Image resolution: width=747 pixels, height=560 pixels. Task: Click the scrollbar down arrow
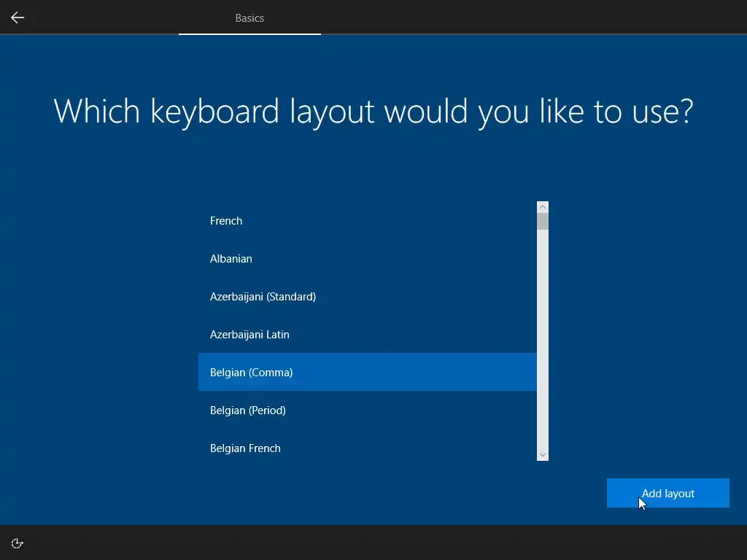(x=543, y=455)
